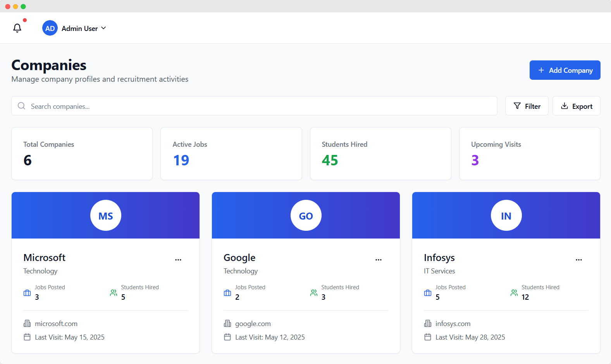Maximize window with the green button
611x364 pixels.
tap(23, 7)
